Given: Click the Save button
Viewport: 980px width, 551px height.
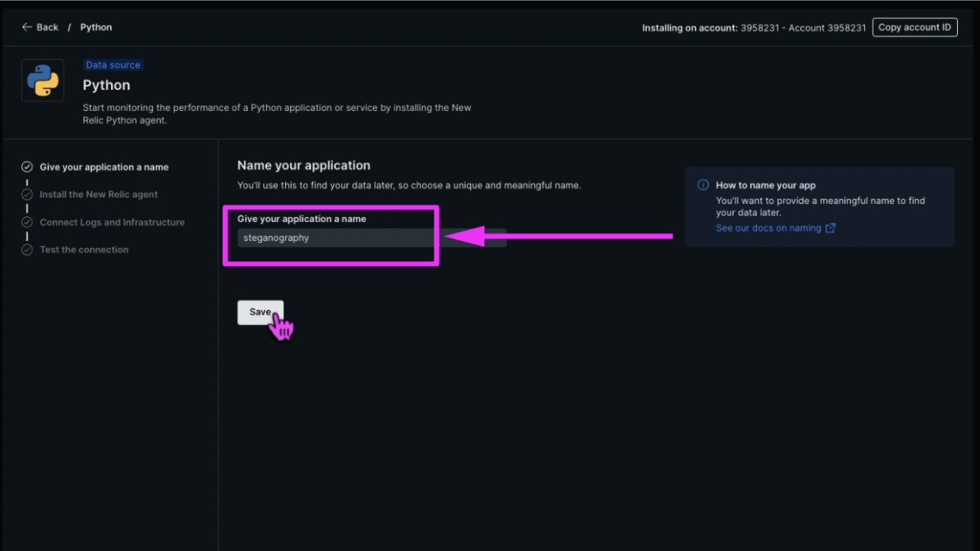Looking at the screenshot, I should pyautogui.click(x=260, y=312).
